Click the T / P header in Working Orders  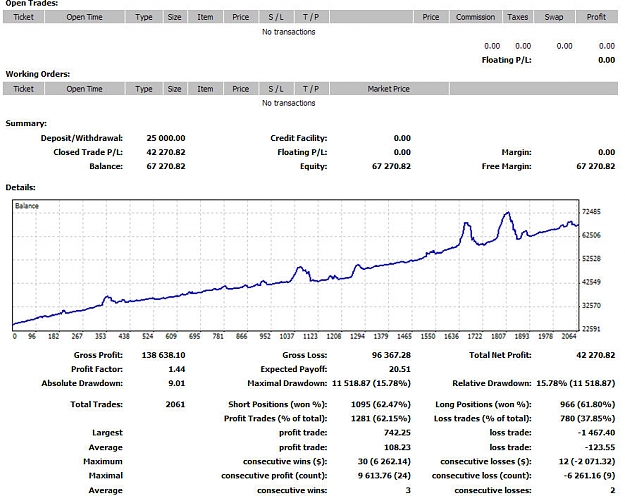[311, 89]
